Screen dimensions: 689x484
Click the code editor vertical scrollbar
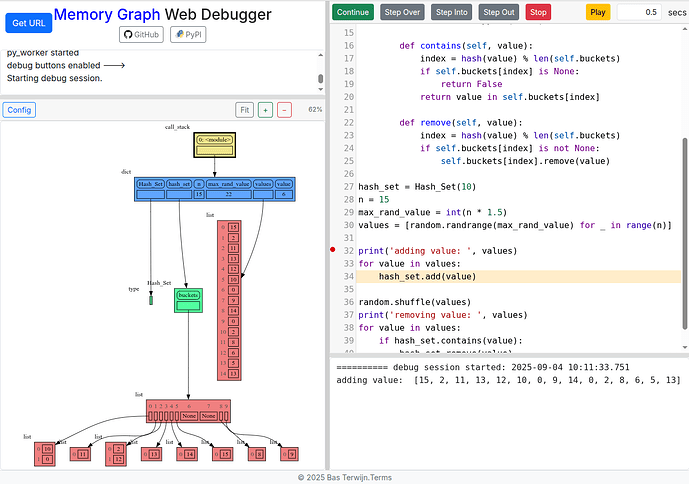(685, 233)
